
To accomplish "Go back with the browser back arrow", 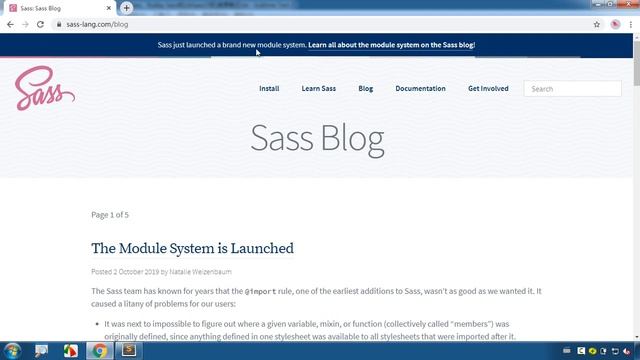I will click(10, 24).
